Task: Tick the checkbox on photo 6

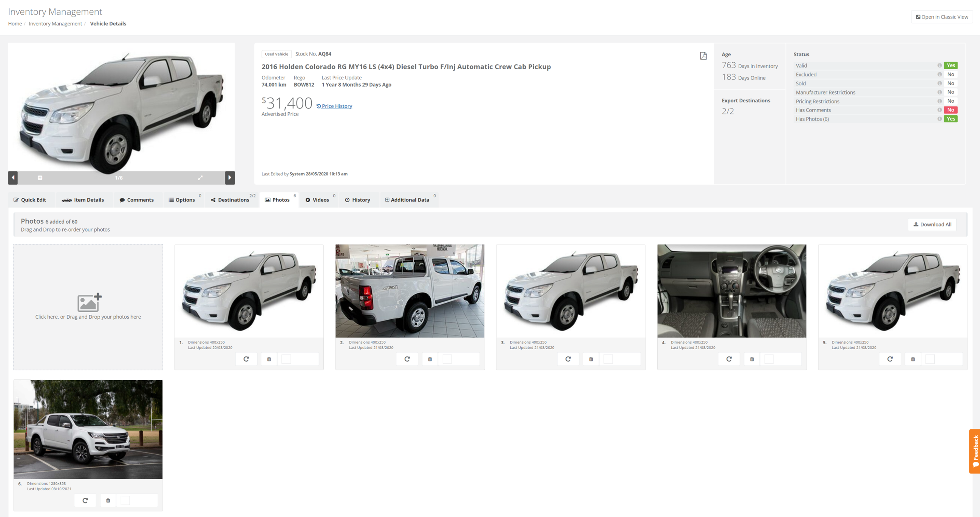Action: [125, 500]
